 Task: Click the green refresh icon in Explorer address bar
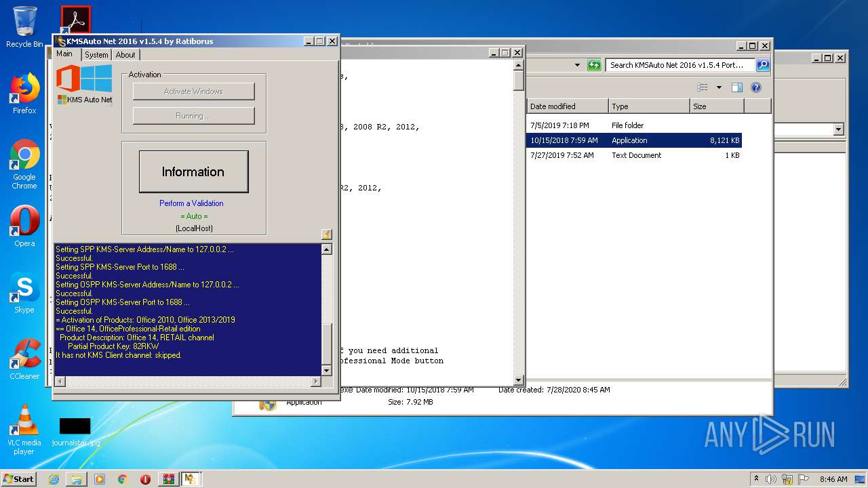594,65
